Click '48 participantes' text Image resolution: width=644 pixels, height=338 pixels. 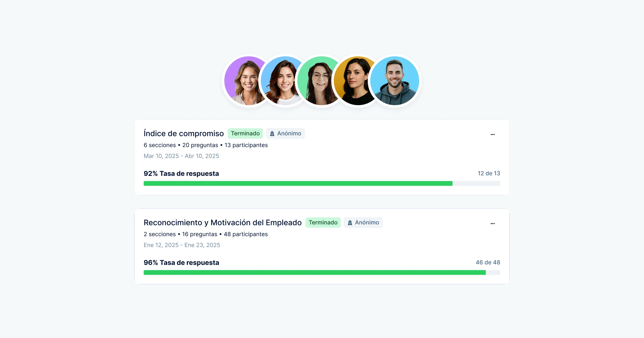point(246,234)
